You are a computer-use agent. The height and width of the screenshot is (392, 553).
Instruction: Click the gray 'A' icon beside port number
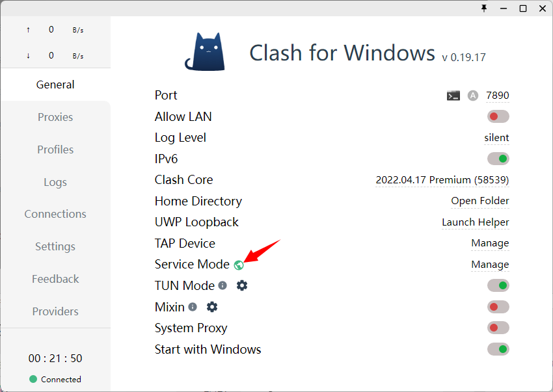point(473,96)
